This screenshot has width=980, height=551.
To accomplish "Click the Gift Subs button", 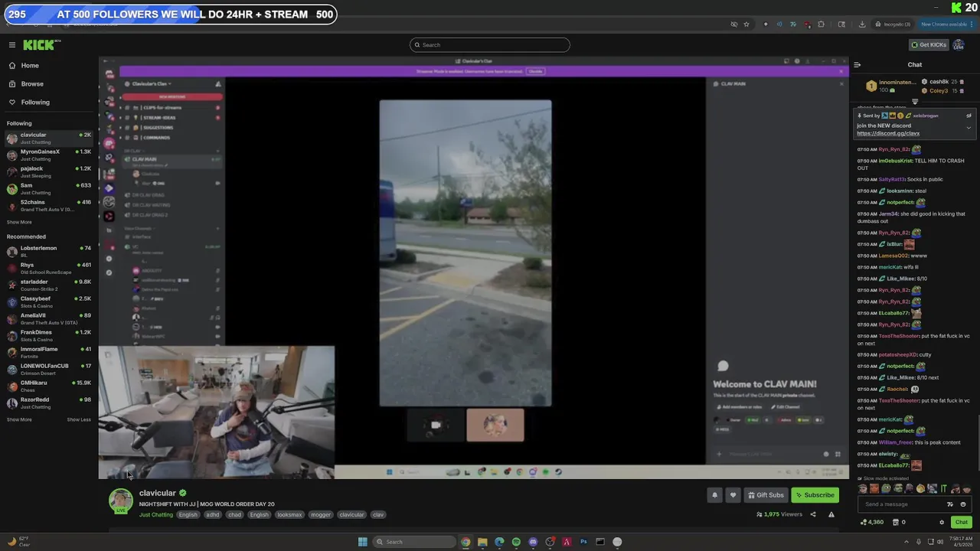I will (766, 495).
